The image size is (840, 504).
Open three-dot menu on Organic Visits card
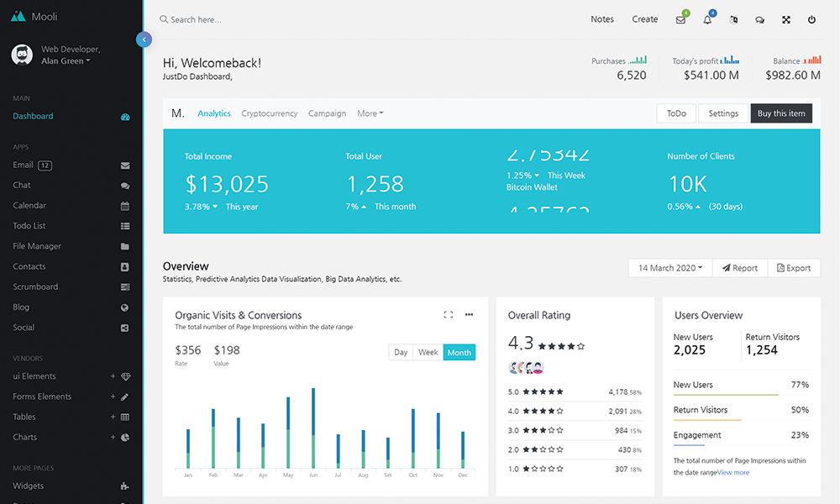(x=469, y=315)
